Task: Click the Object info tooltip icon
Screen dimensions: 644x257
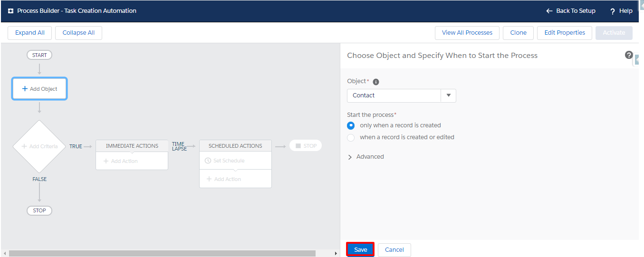Action: (x=376, y=82)
